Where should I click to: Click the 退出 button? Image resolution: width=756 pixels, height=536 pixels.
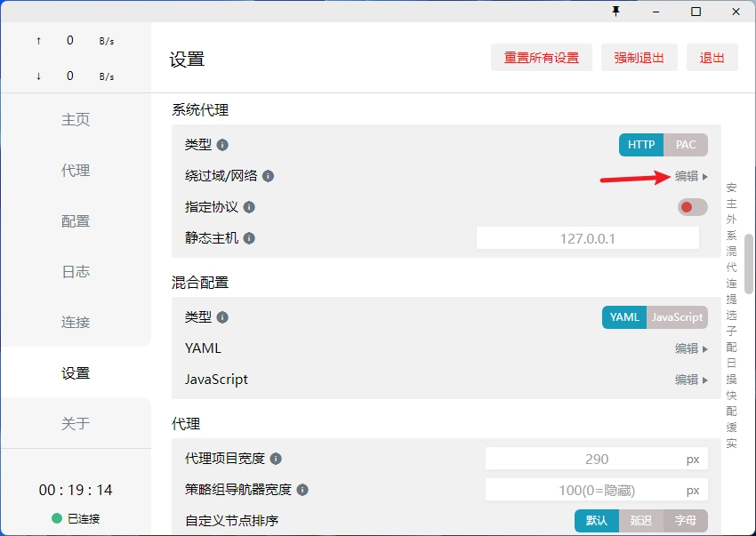coord(712,57)
